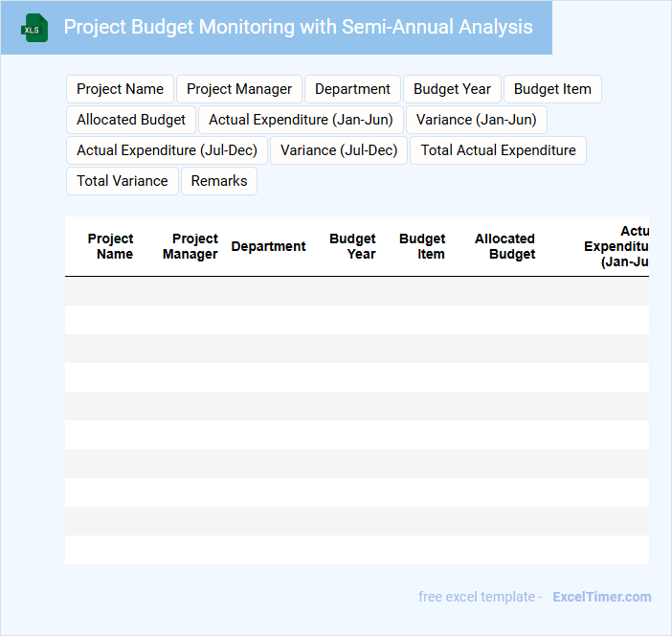
Task: Click the Total Actual Expenditure tag
Action: 498,150
